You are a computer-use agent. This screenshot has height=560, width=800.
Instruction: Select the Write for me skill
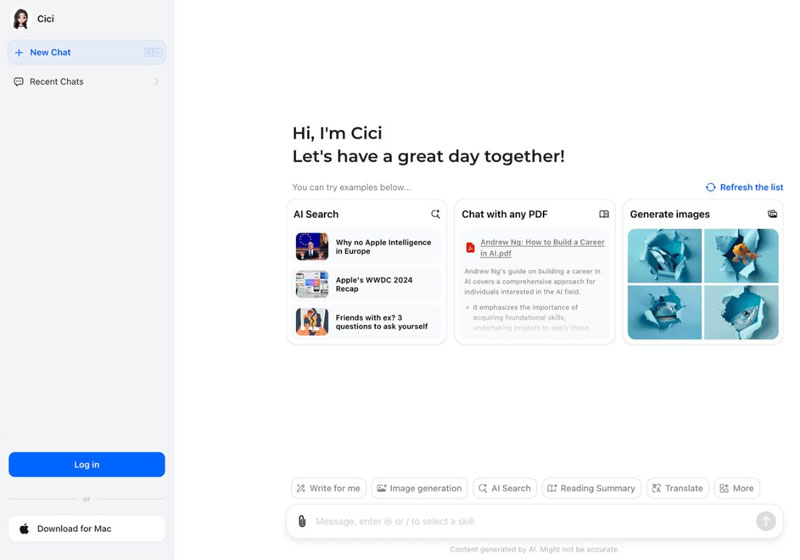point(327,488)
